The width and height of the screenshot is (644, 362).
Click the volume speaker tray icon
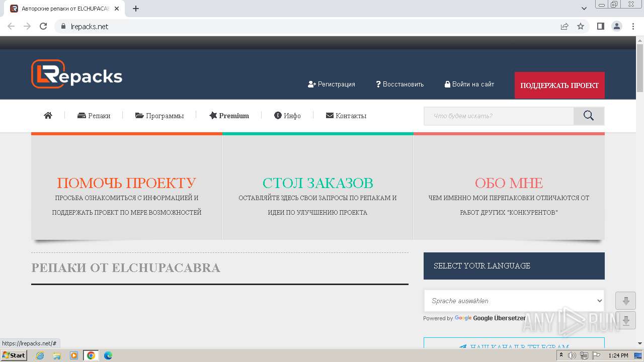[x=572, y=355]
